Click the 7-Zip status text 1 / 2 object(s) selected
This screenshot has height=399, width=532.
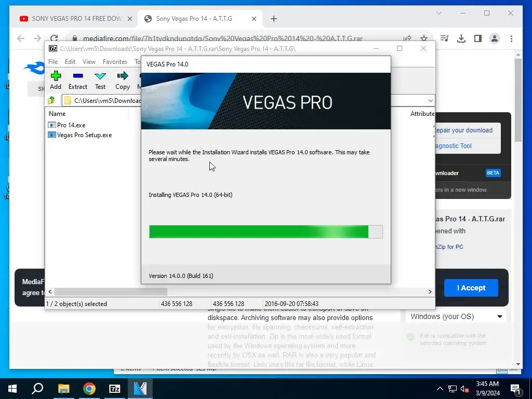[76, 304]
